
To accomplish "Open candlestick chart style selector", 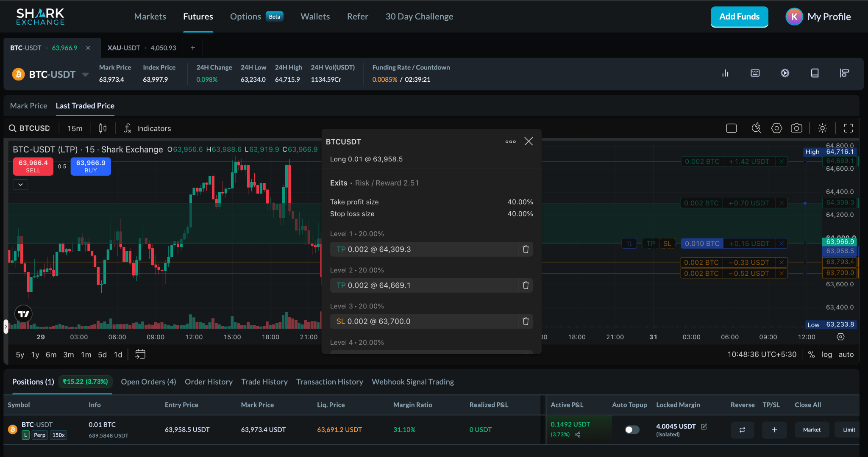I will (103, 128).
